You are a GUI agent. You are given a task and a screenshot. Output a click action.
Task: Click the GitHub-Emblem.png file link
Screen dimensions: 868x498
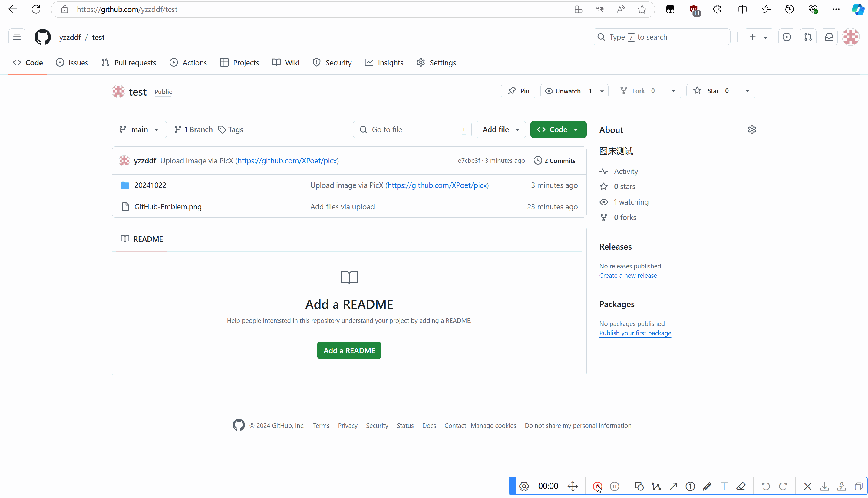tap(167, 206)
